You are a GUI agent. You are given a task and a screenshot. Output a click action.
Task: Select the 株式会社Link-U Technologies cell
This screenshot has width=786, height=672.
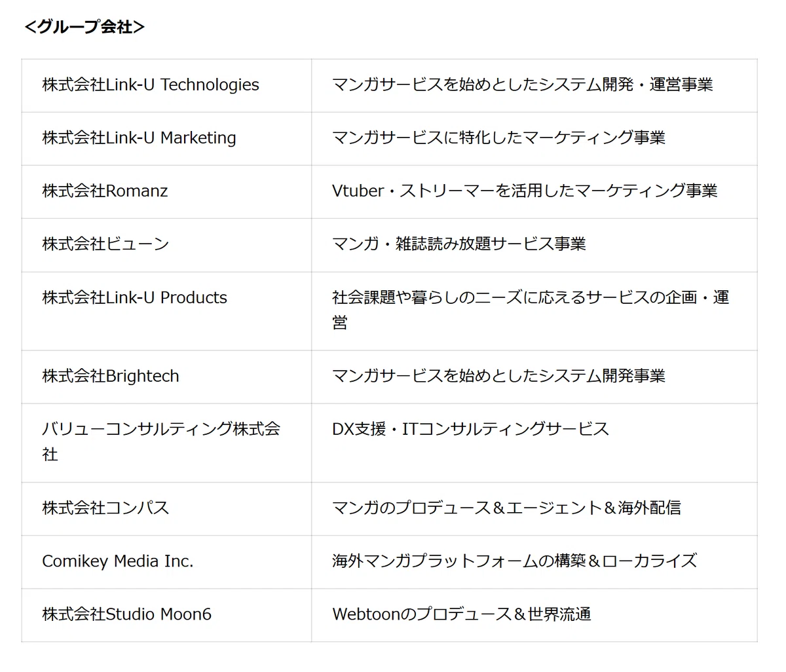[x=166, y=85]
